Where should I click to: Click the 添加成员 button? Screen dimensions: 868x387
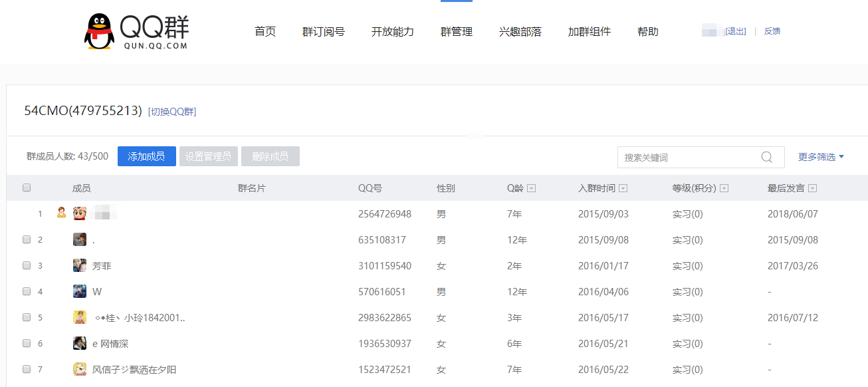coord(146,156)
